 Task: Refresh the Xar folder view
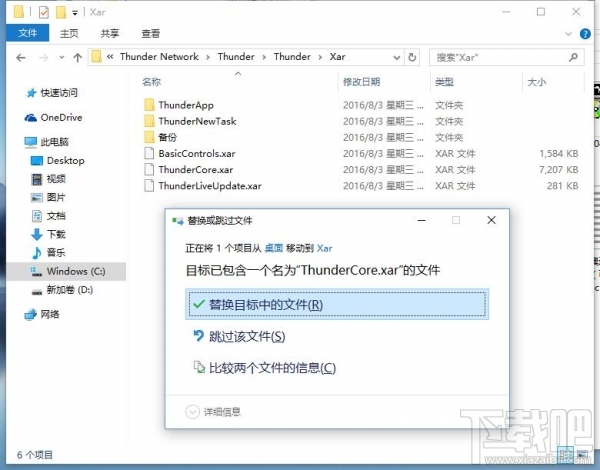coord(412,57)
